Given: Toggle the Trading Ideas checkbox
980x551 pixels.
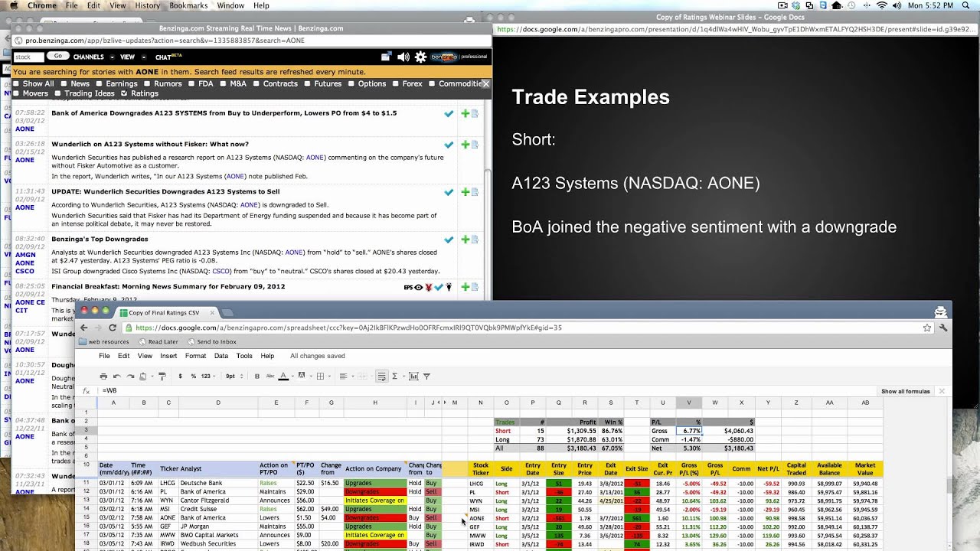Looking at the screenshot, I should (57, 93).
